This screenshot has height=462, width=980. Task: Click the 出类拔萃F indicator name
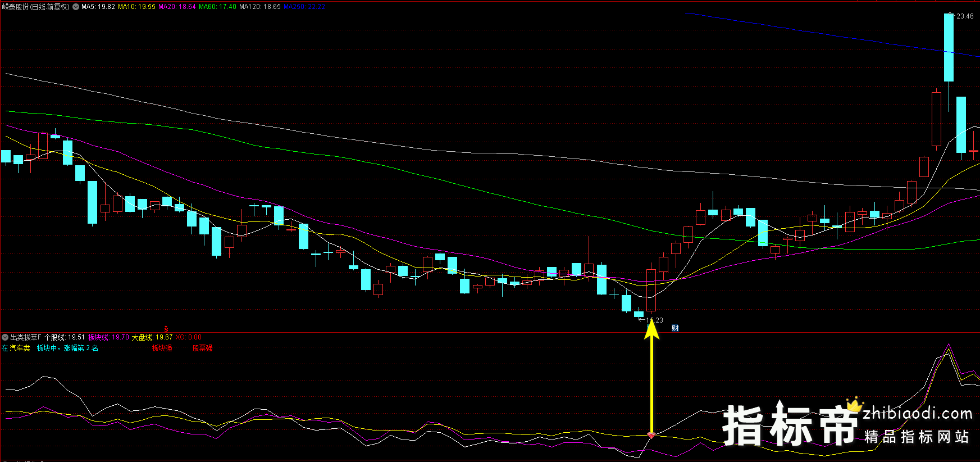[26, 337]
